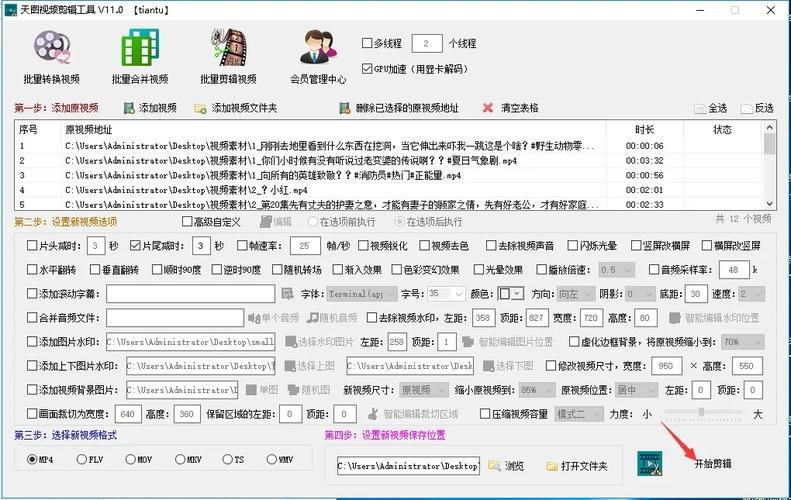The height and width of the screenshot is (500, 791).
Task: Open 批量合并视频 green building icon
Action: tap(140, 47)
